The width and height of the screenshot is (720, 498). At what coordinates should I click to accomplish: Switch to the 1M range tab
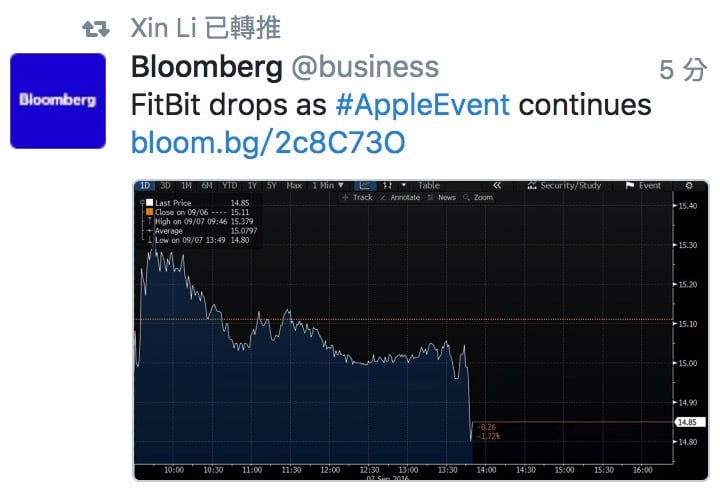(x=186, y=185)
